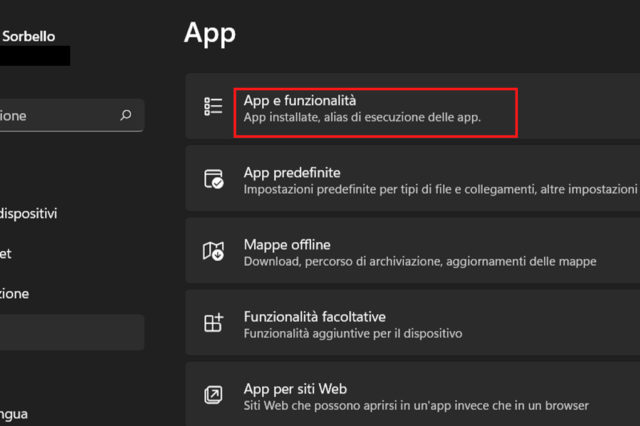
Task: Click the "Download, percorso di archiviazione" description
Action: pos(420,261)
